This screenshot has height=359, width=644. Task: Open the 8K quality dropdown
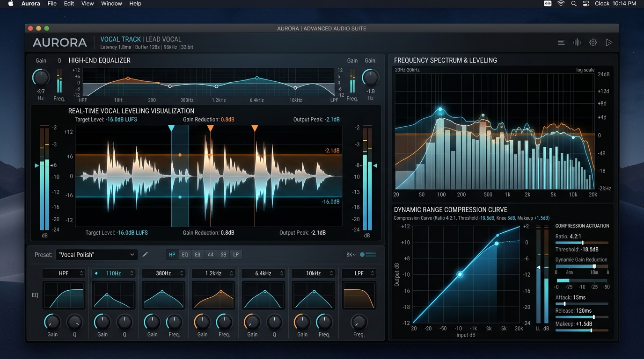coord(351,255)
